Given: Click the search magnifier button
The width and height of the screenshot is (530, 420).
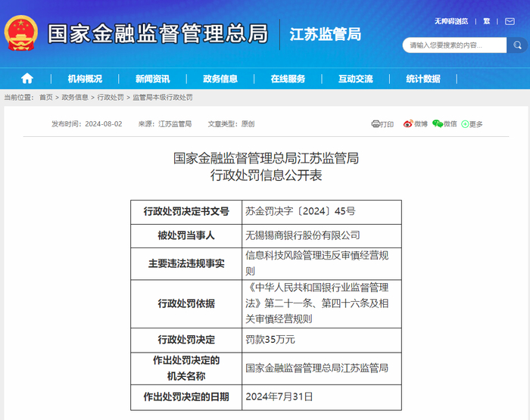Looking at the screenshot, I should coord(517,45).
